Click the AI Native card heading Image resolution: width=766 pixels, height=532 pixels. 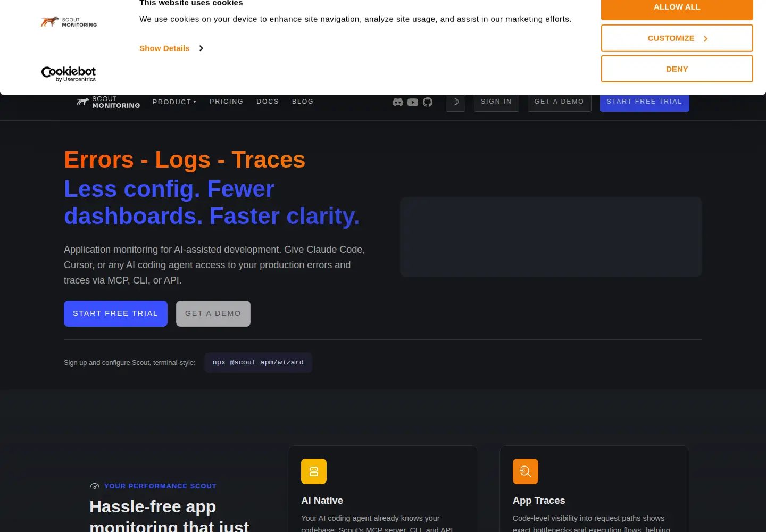coord(322,501)
